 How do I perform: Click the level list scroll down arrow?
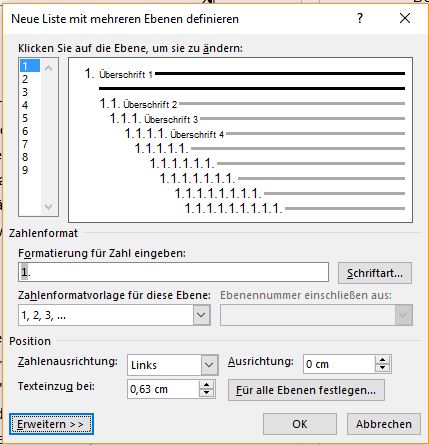(48, 207)
